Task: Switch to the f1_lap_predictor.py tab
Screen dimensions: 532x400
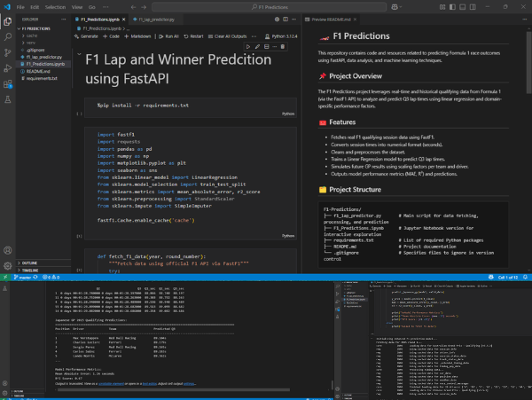Action: coord(156,20)
